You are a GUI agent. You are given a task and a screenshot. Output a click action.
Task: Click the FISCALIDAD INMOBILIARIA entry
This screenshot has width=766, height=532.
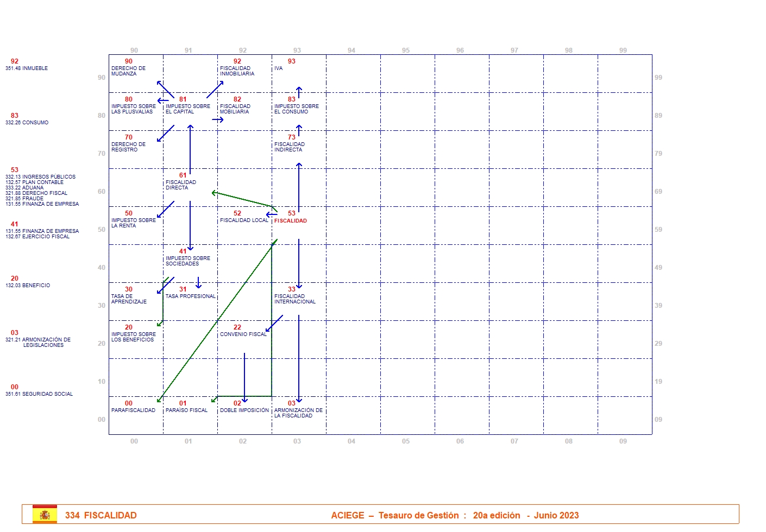(237, 71)
